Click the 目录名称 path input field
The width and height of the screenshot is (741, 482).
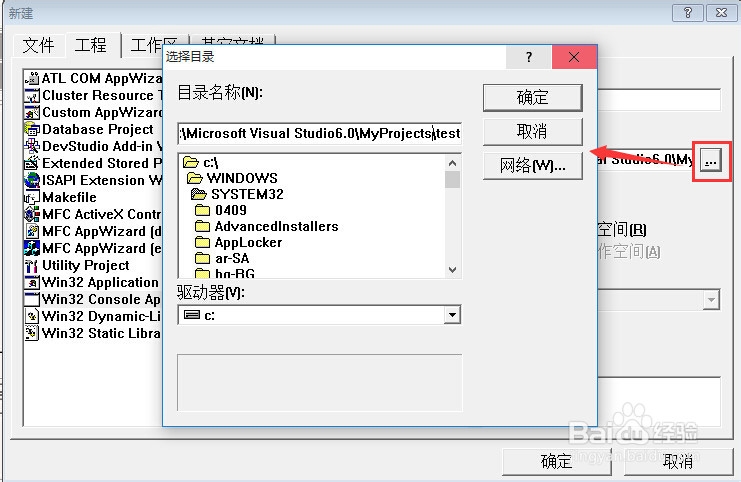tap(319, 133)
